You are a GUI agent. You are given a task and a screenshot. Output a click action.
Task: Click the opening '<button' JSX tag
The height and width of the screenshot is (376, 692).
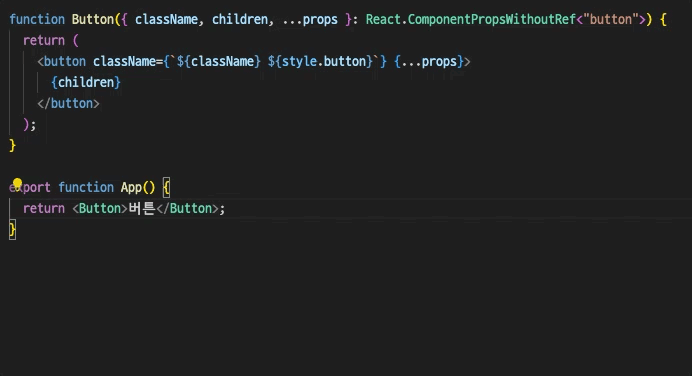pos(61,61)
